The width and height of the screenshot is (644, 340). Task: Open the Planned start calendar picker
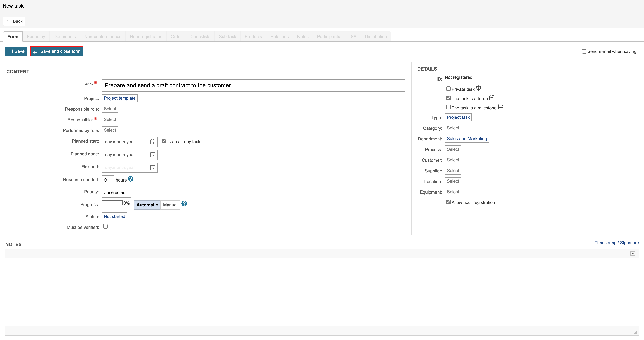(x=152, y=142)
